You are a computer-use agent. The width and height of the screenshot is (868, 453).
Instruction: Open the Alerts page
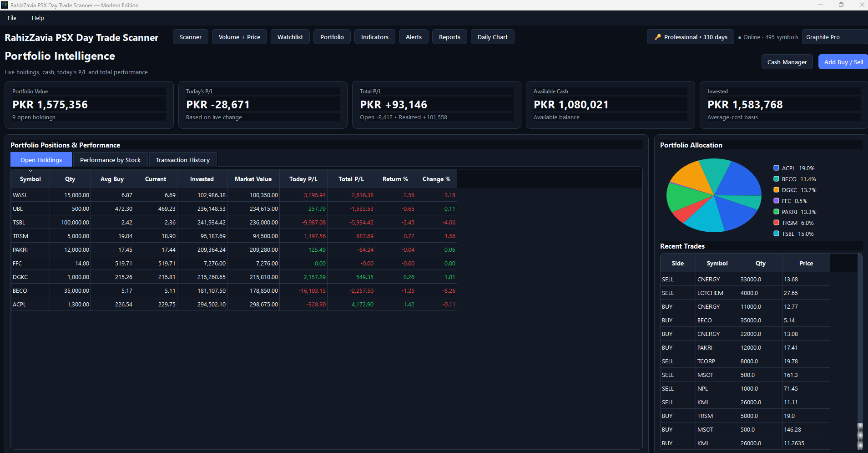coord(414,37)
